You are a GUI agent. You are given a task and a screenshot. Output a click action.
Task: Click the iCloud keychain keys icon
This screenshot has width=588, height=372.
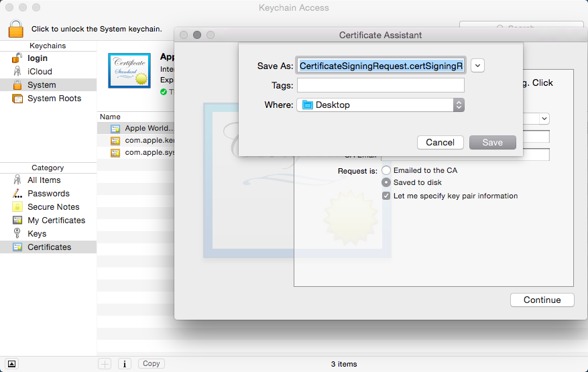pos(17,71)
